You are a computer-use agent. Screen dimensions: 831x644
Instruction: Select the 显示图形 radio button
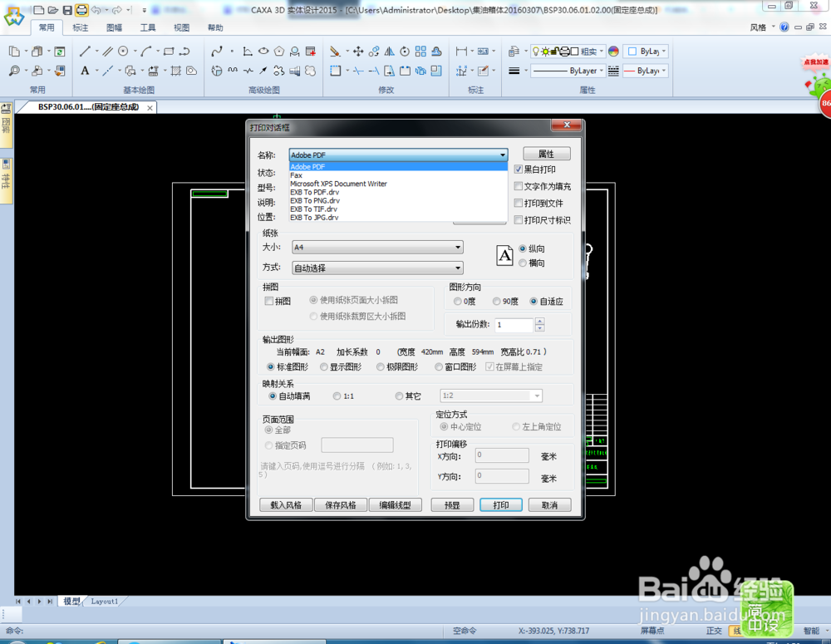point(324,366)
